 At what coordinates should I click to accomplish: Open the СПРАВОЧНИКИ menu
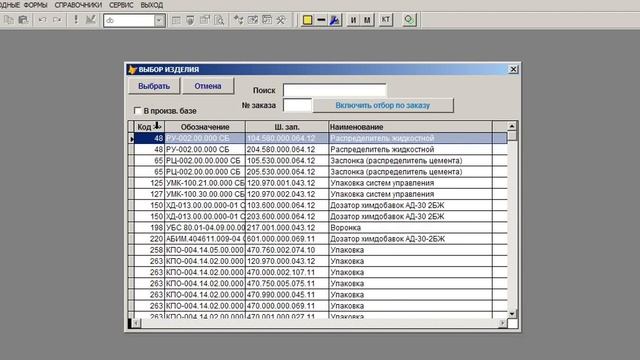click(78, 5)
